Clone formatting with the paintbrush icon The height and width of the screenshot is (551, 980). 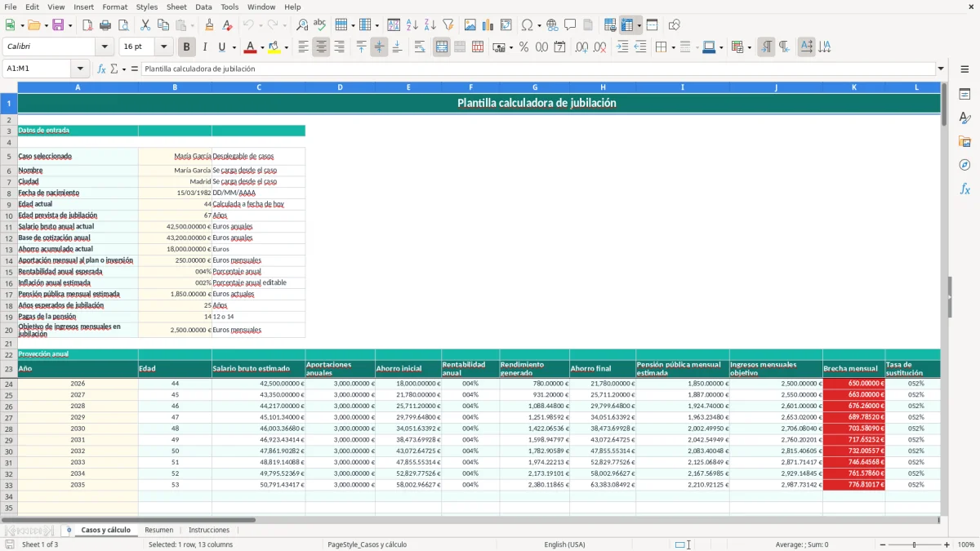(209, 25)
